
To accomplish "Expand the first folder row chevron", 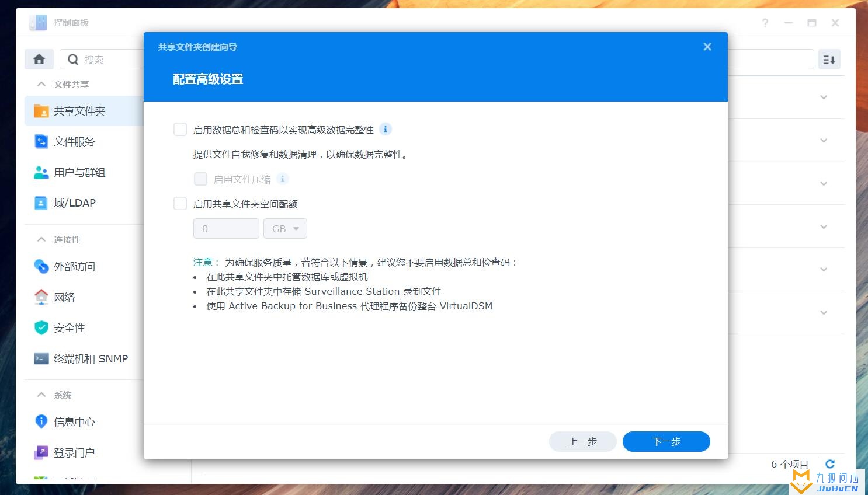I will pos(824,97).
